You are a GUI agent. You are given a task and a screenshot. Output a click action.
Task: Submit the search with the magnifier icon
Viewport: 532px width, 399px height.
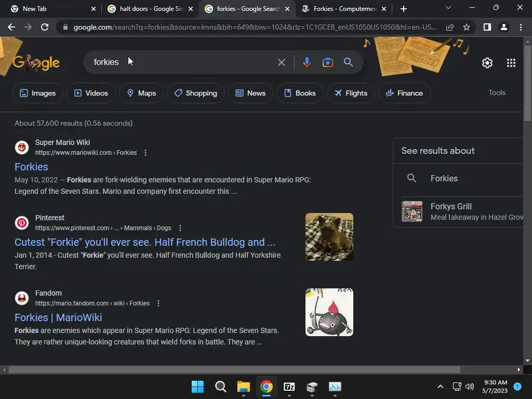click(x=349, y=62)
